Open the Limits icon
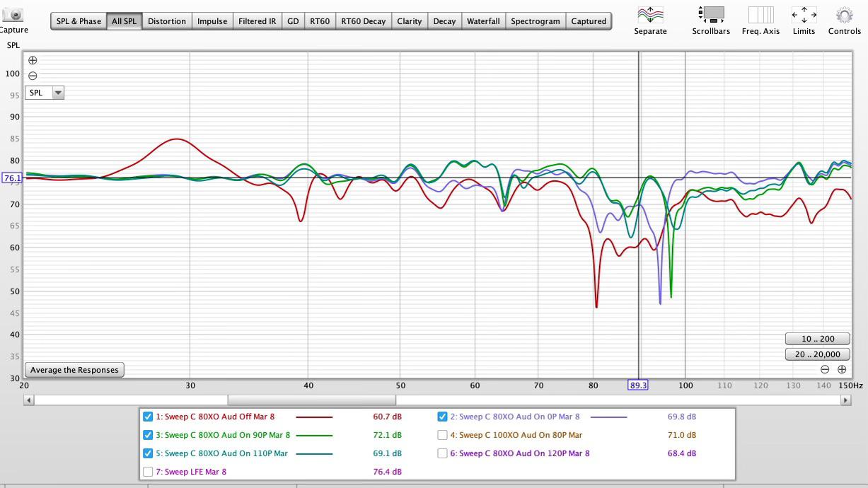The width and height of the screenshot is (868, 488). (804, 14)
